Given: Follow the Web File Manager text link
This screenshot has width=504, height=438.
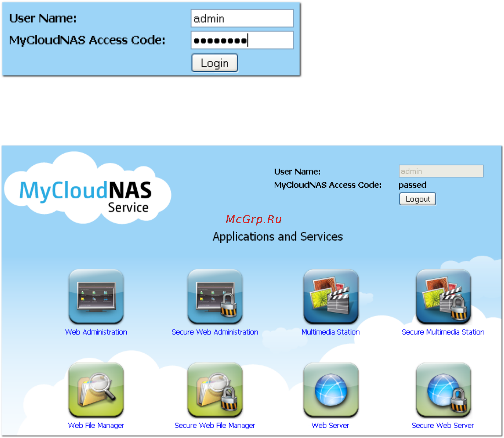Looking at the screenshot, I should pos(96,425).
